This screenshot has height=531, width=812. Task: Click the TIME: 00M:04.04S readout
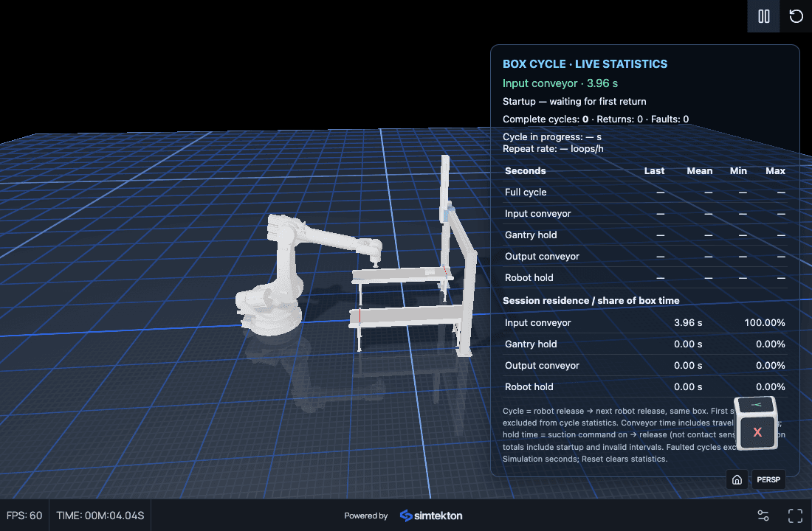point(100,516)
